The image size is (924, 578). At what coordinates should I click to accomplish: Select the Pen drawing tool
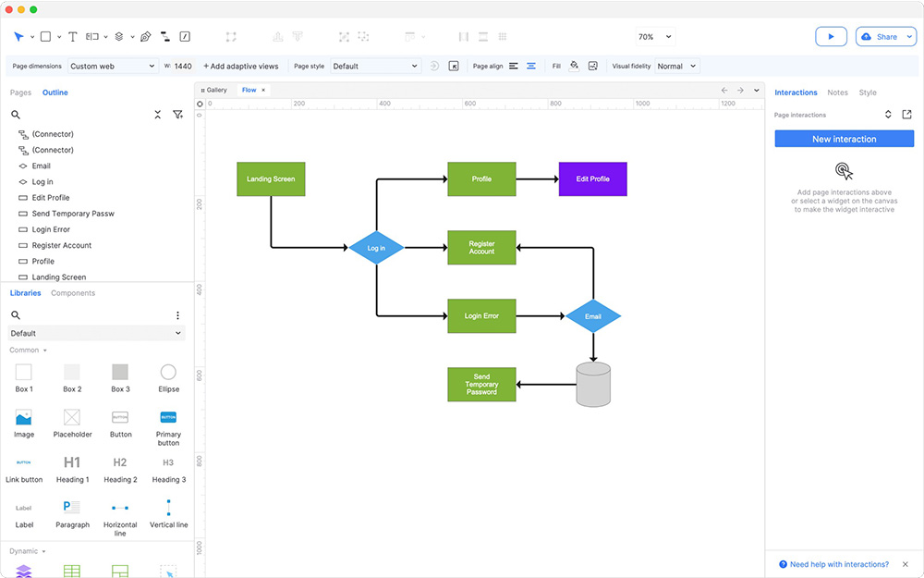pyautogui.click(x=145, y=37)
